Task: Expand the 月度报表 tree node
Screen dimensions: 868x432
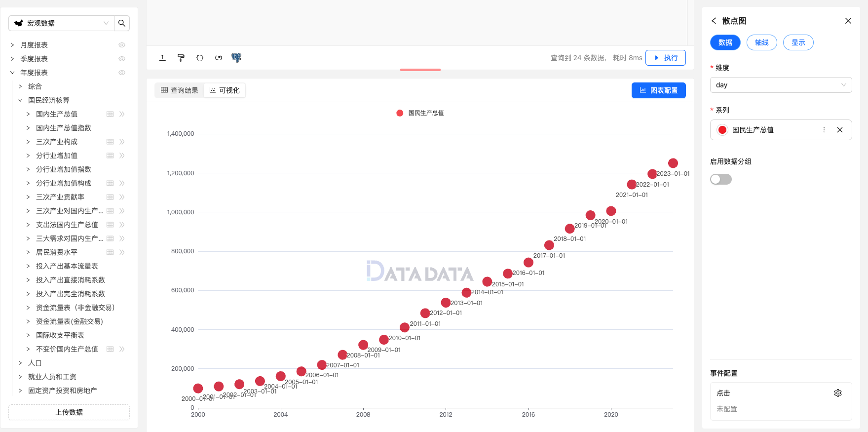Action: [12, 45]
